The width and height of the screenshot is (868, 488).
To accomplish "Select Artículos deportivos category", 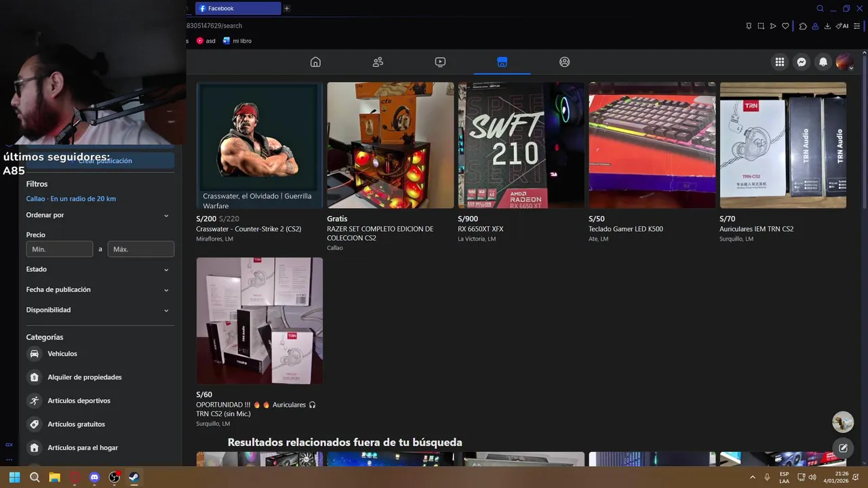I will point(100,401).
